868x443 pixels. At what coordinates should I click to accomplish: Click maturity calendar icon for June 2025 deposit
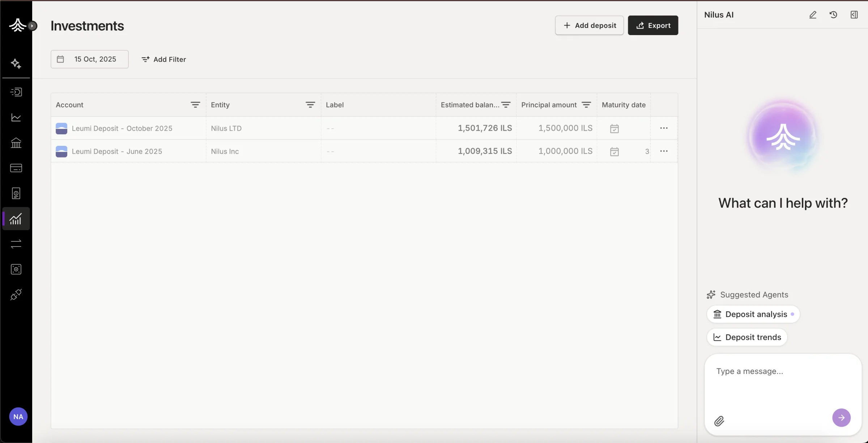click(614, 152)
